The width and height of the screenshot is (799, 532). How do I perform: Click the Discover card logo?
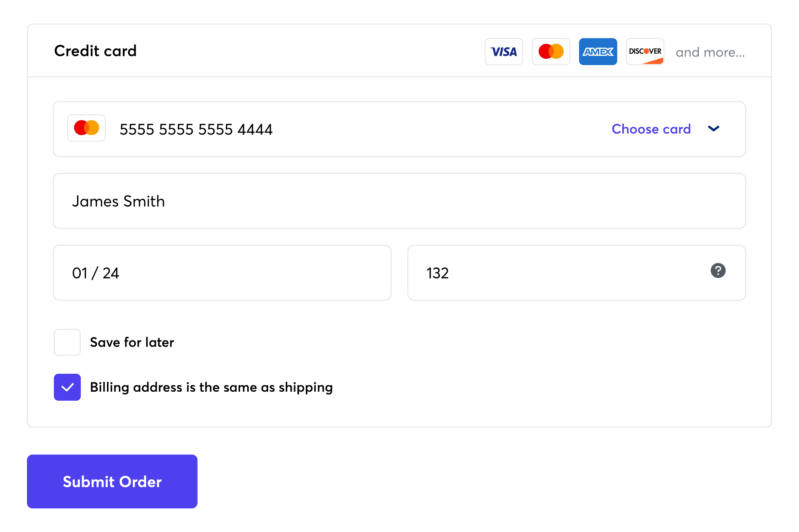click(x=645, y=52)
